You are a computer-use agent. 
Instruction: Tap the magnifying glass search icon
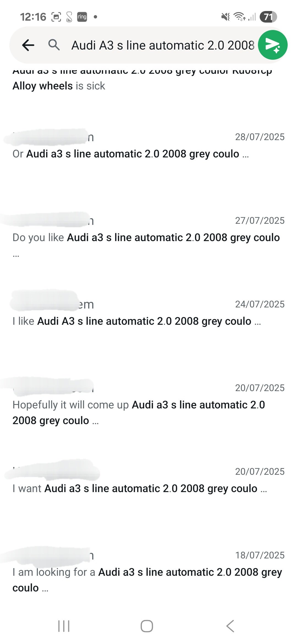click(x=54, y=45)
